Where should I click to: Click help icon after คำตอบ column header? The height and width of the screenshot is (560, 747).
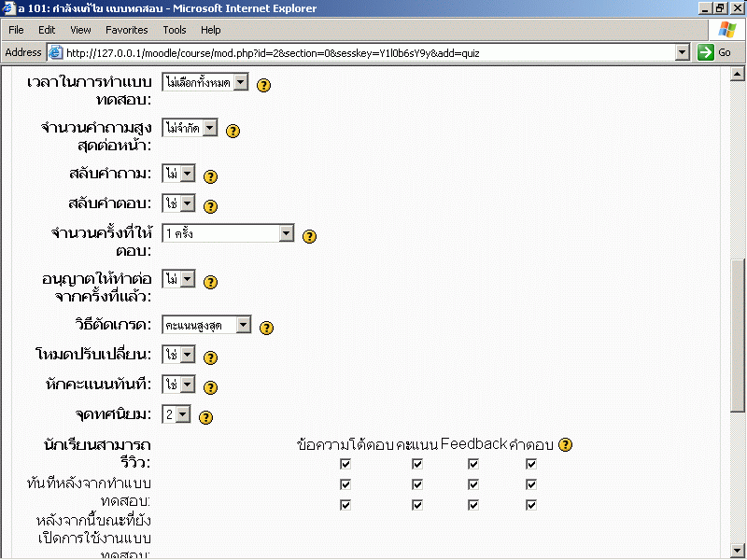click(x=565, y=445)
